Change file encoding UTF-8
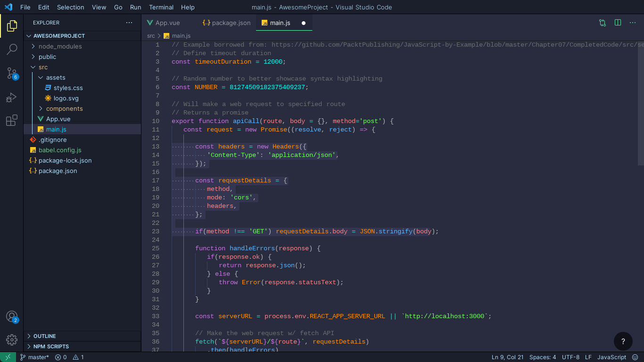The height and width of the screenshot is (362, 644). coord(571,357)
